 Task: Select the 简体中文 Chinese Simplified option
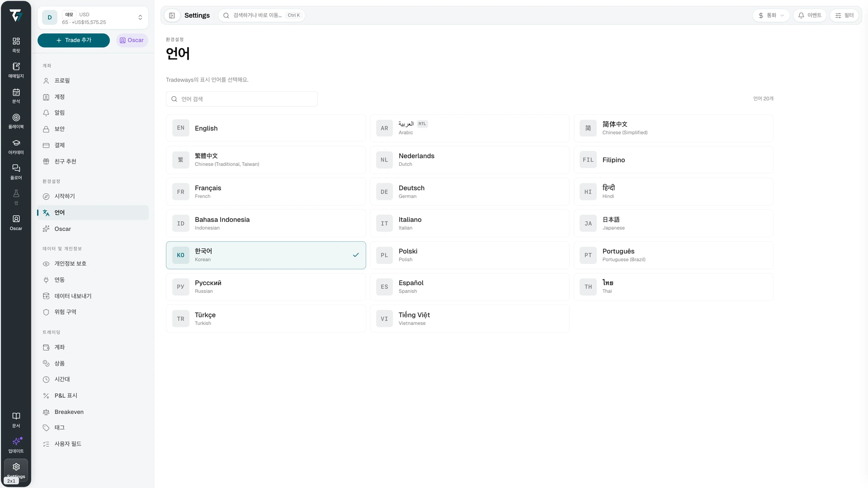pyautogui.click(x=673, y=128)
